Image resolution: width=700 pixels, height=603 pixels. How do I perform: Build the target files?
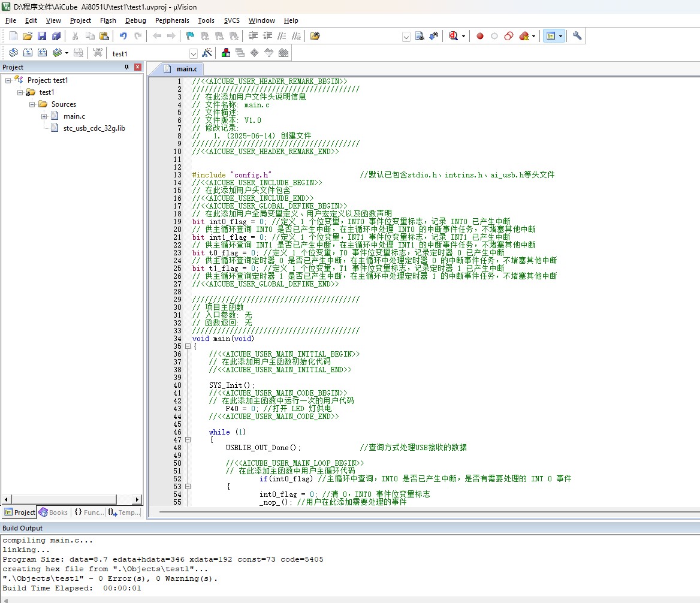pyautogui.click(x=28, y=53)
